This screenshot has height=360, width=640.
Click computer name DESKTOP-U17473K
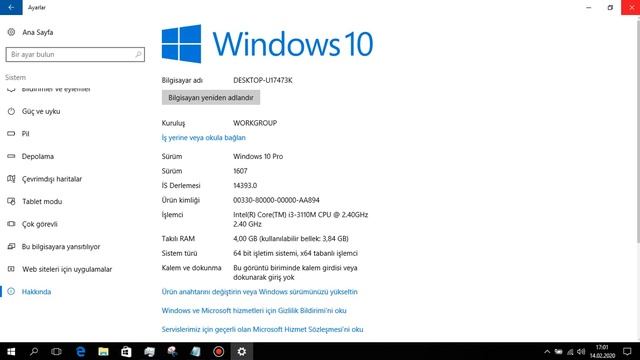click(x=263, y=80)
